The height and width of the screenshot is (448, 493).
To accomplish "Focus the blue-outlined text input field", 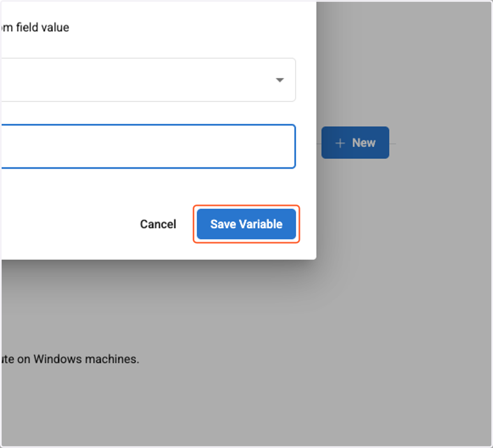I will point(148,146).
